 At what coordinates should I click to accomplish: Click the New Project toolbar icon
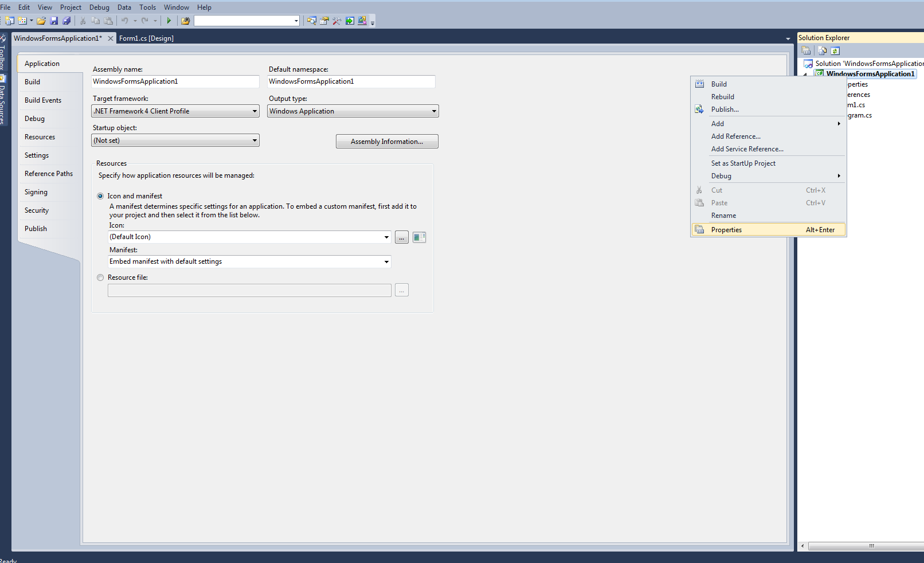coord(10,21)
